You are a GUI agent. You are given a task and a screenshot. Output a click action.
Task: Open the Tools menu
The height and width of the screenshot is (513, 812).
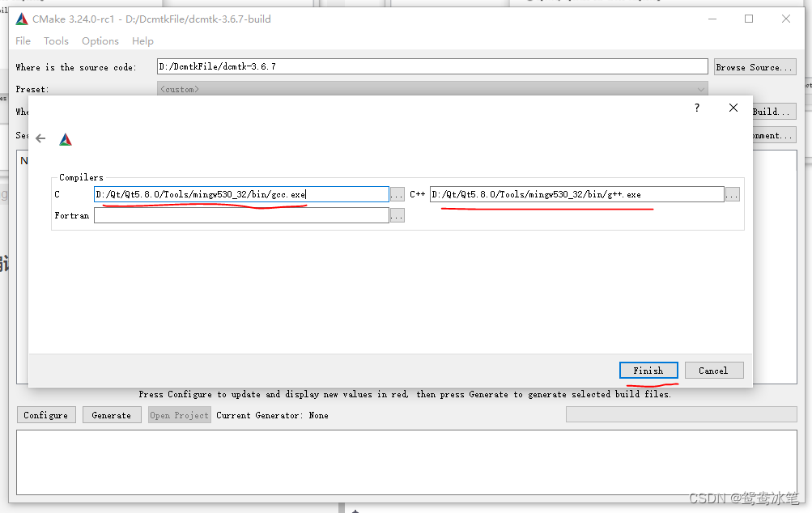point(56,41)
